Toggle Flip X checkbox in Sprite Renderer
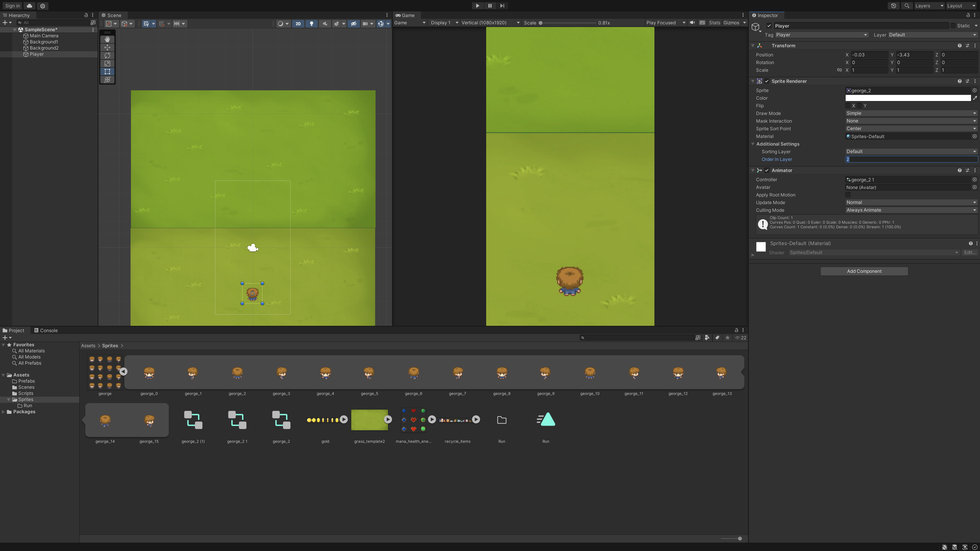 tap(848, 106)
